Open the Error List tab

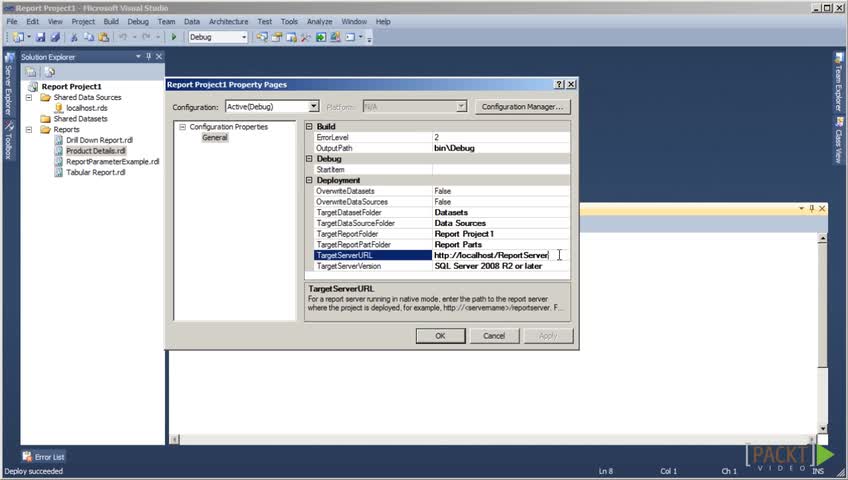coord(43,457)
